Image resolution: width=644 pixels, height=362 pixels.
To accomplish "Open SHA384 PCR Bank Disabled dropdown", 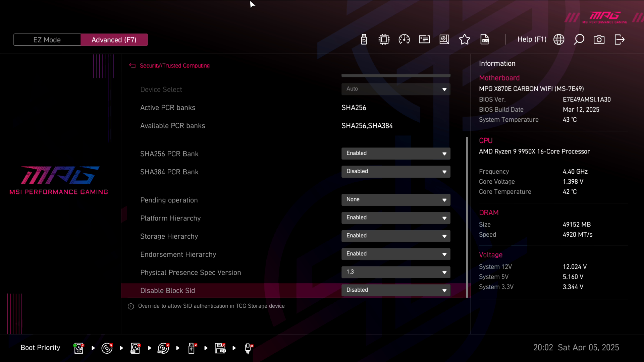I will [396, 171].
